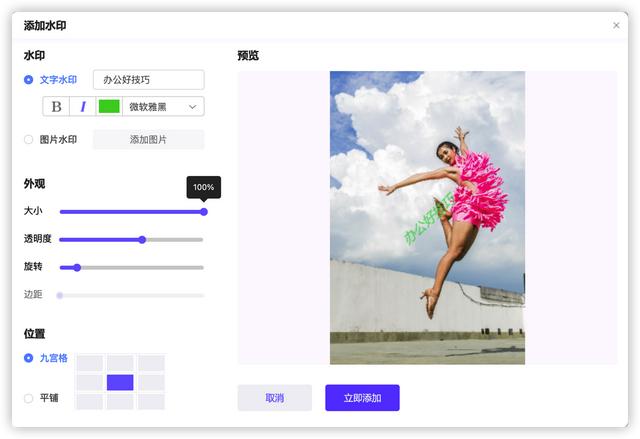
Task: Click the 位置 section heading
Action: (x=34, y=334)
